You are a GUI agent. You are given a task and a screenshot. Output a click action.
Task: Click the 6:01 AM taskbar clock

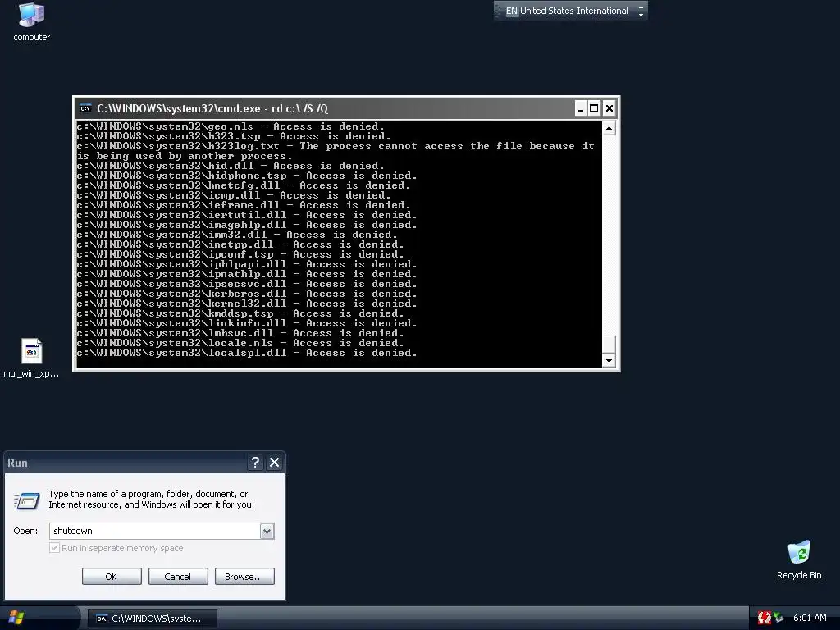click(x=810, y=618)
